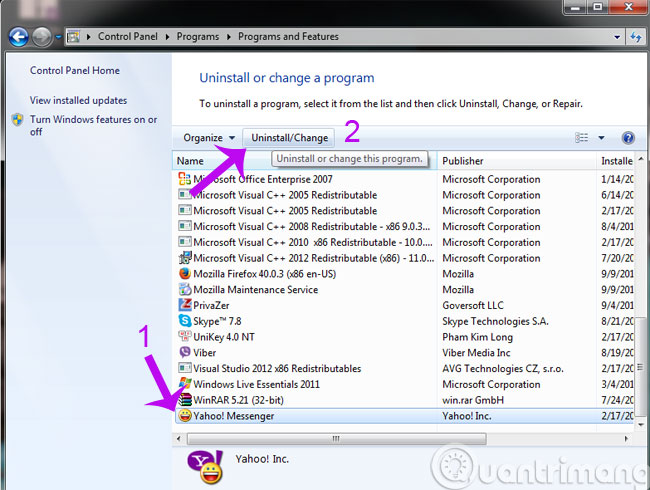Screen dimensions: 650x490
Task: Click the Control Panel icon in address bar
Action: 73,37
